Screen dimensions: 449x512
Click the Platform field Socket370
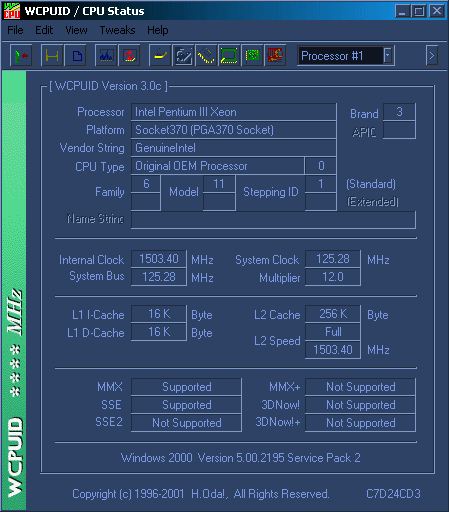(x=233, y=130)
